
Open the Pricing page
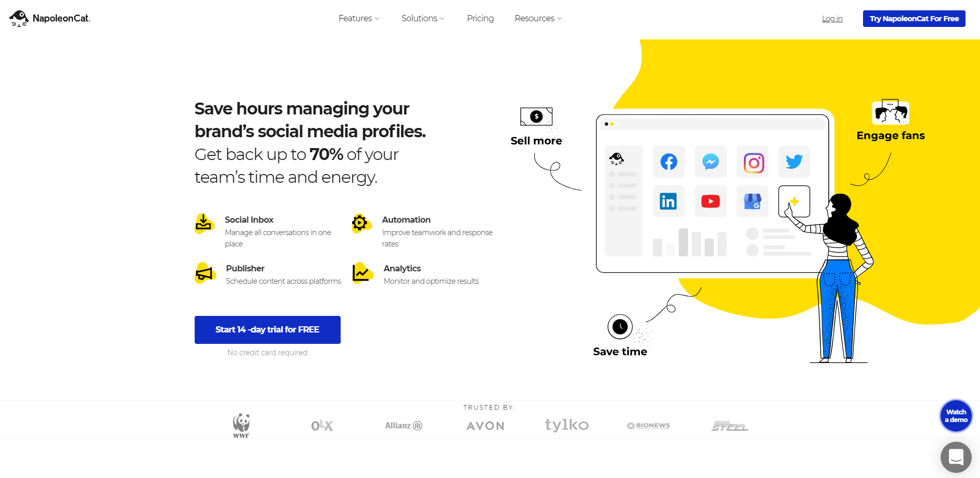tap(480, 19)
